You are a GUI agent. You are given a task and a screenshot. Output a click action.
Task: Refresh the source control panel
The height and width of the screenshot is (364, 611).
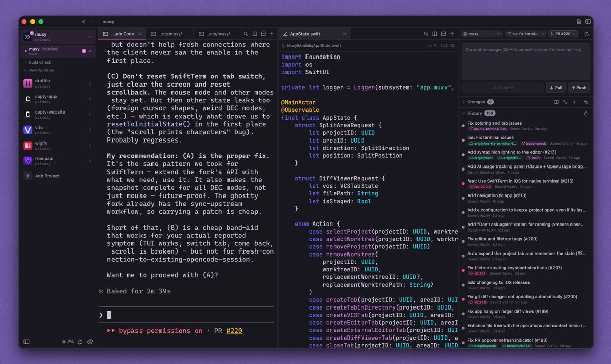(586, 34)
